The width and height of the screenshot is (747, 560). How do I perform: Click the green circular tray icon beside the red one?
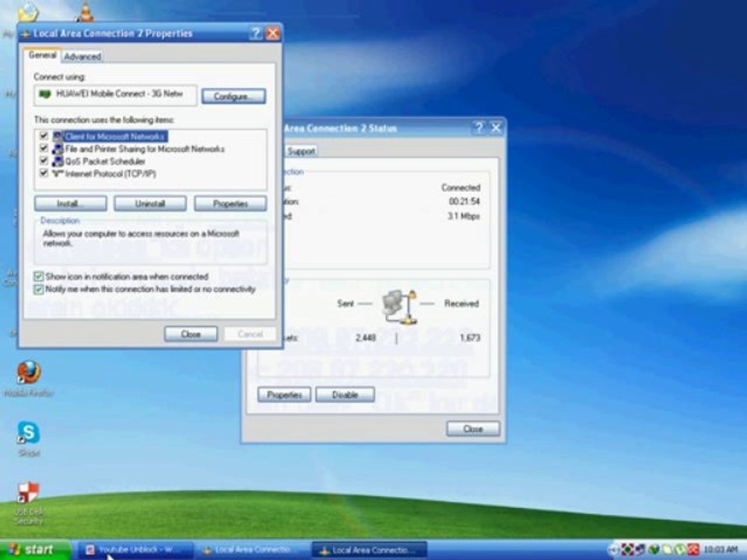(682, 550)
